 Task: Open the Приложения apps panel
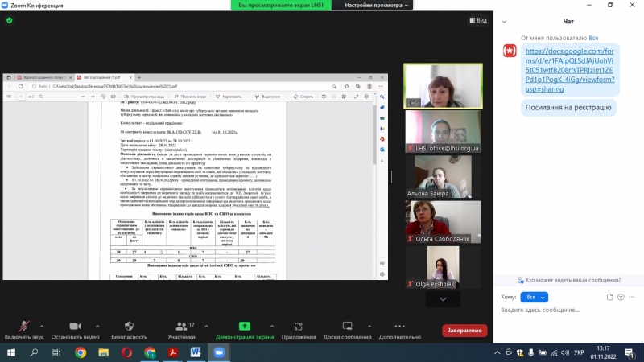(298, 331)
